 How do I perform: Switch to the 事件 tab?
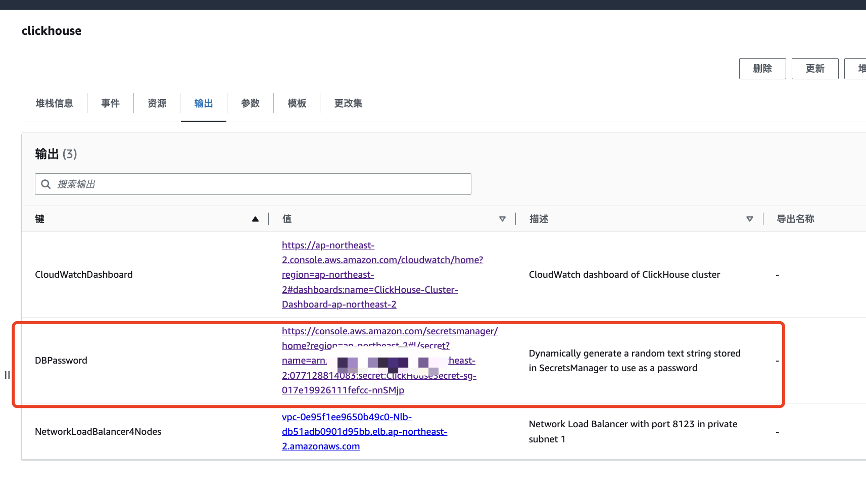[110, 104]
